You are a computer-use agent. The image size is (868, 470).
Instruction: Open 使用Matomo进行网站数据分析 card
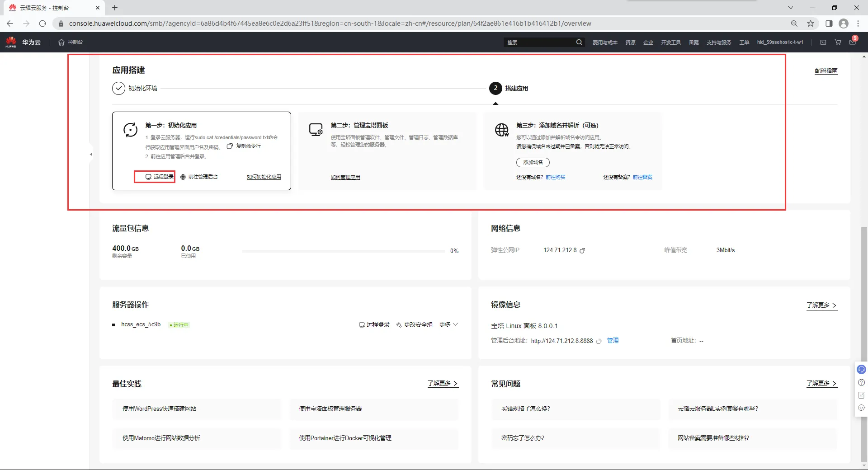(197, 438)
